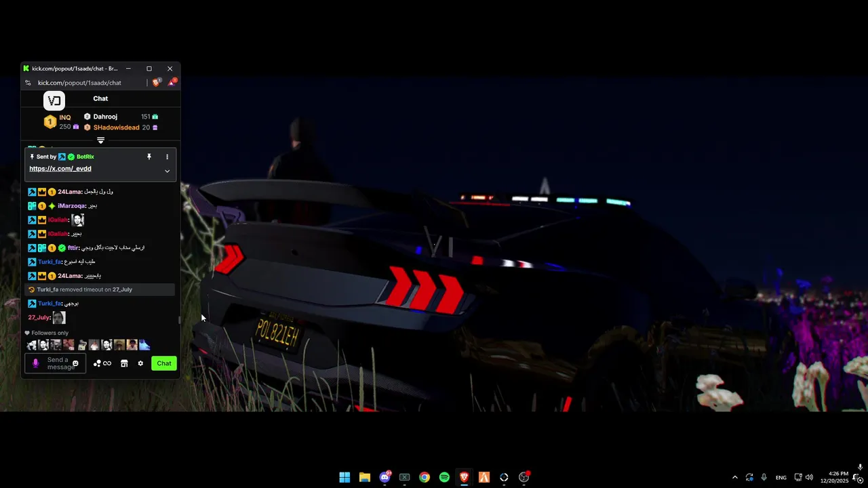Open the Kick shop storefront icon
The height and width of the screenshot is (488, 868).
124,363
